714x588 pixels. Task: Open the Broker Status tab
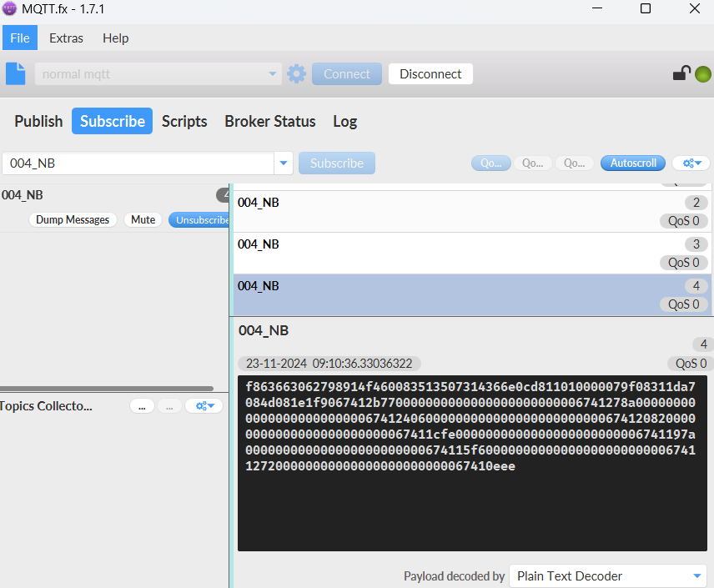tap(270, 121)
